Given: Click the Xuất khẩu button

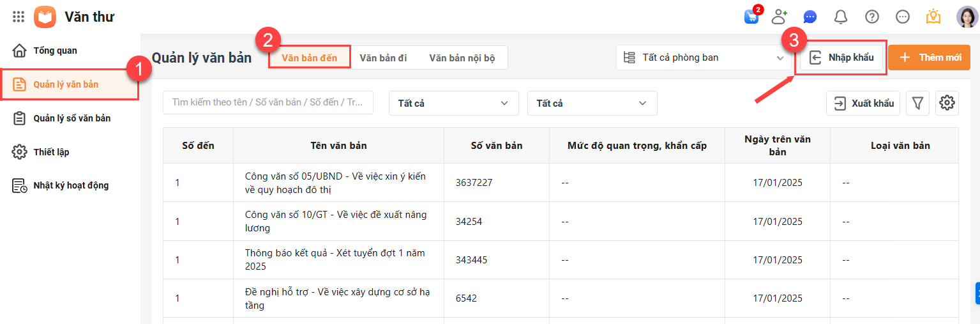Looking at the screenshot, I should [863, 103].
